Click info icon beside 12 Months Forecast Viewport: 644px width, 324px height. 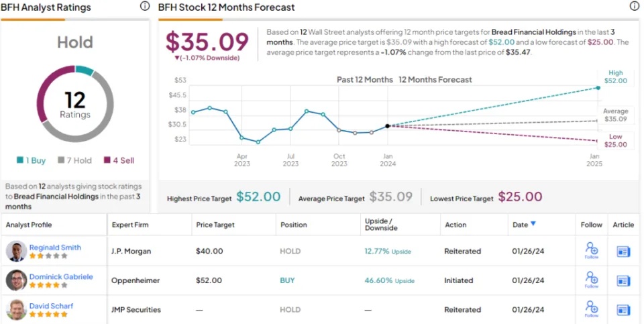(635, 6)
